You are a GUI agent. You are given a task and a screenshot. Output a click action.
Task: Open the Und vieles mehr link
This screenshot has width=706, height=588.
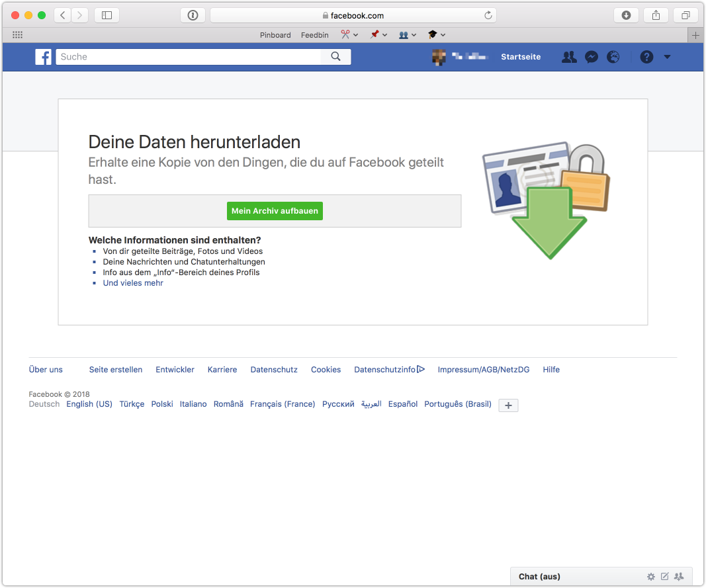[133, 283]
